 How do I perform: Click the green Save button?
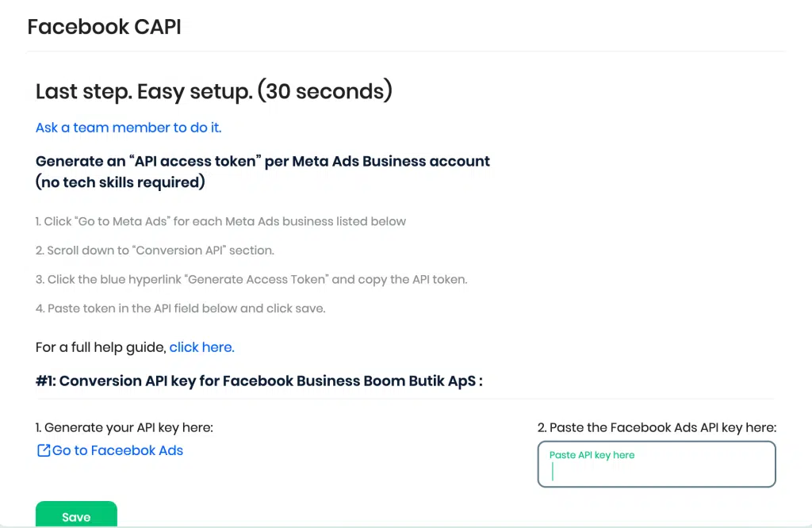76,515
